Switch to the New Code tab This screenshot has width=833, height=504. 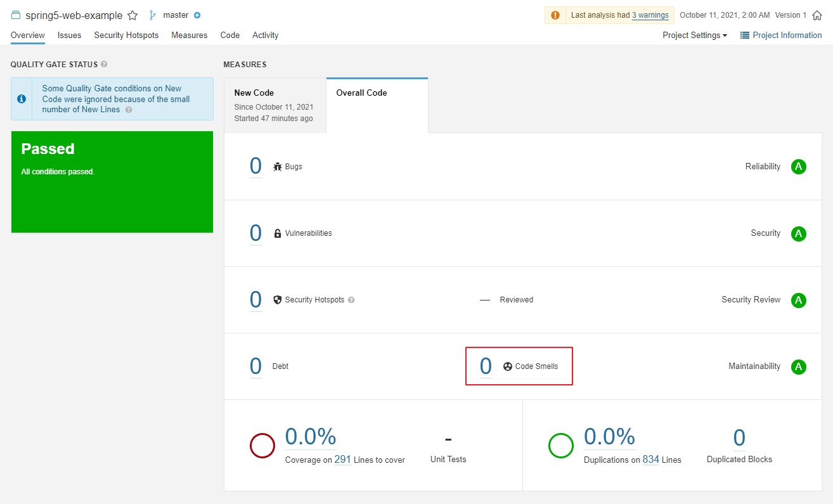pos(274,105)
